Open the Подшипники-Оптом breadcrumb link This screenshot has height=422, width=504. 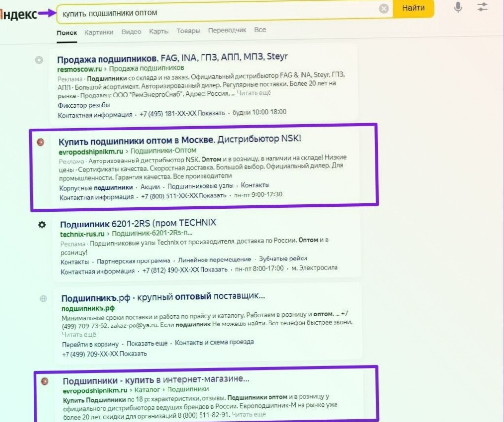tap(163, 150)
